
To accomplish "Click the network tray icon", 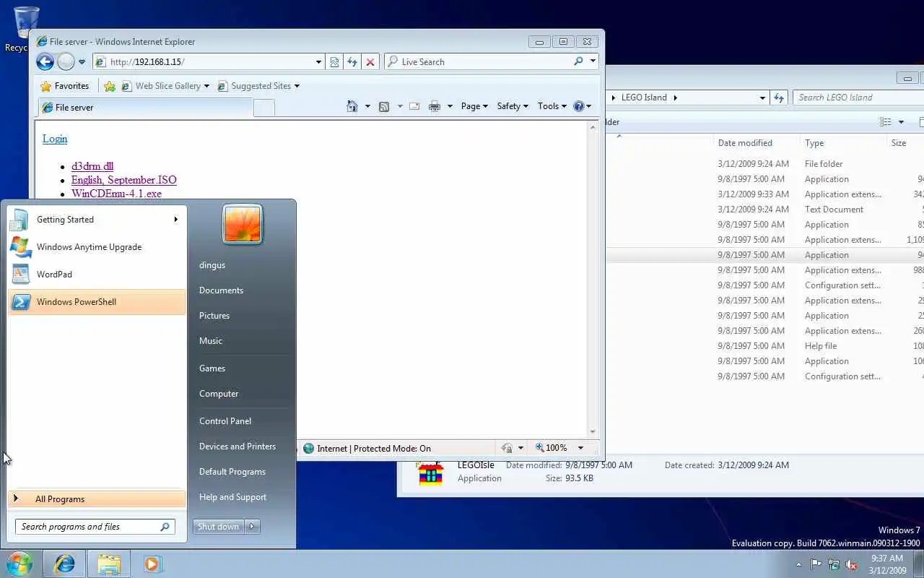I will 834,564.
